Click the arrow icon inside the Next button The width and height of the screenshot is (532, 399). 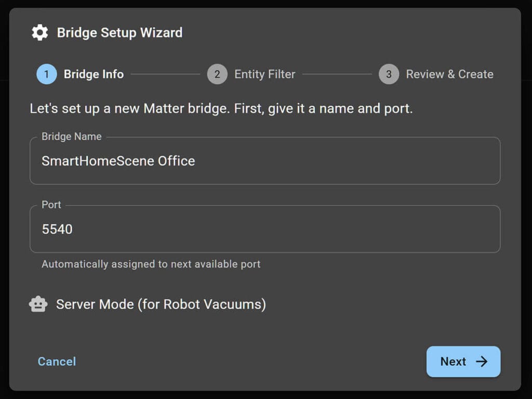[x=482, y=362]
